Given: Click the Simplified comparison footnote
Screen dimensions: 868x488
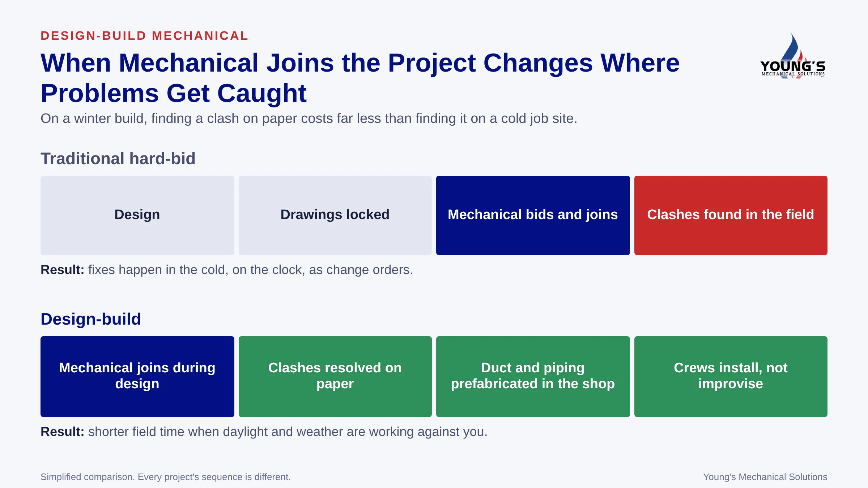Looking at the screenshot, I should point(166,477).
